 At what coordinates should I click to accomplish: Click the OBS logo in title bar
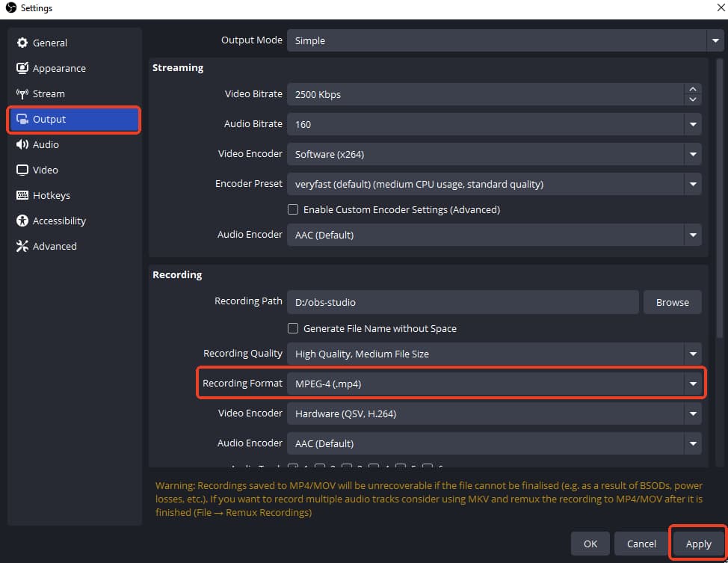tap(10, 8)
